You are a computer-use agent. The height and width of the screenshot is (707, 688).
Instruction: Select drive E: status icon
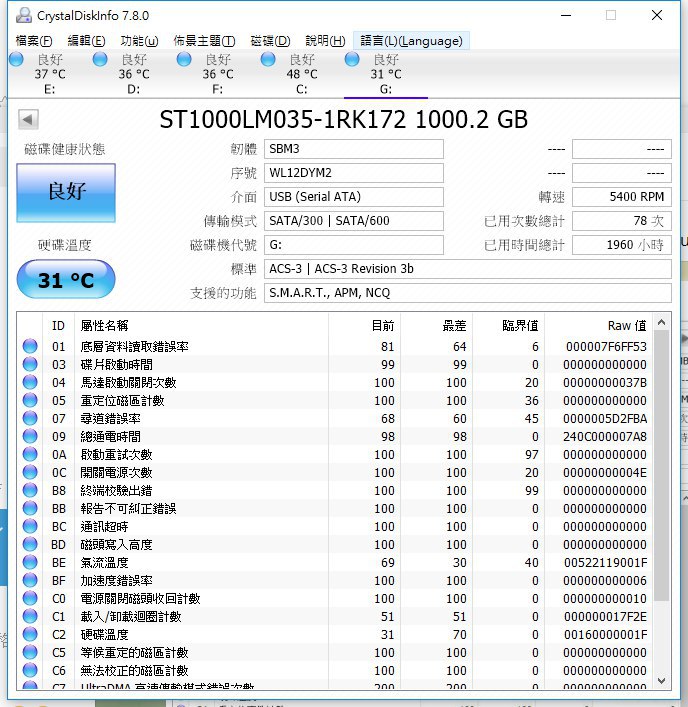click(x=16, y=60)
